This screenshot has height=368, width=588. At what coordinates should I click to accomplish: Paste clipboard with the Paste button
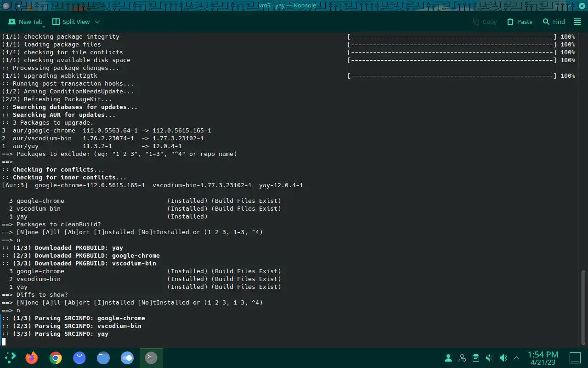(x=520, y=22)
